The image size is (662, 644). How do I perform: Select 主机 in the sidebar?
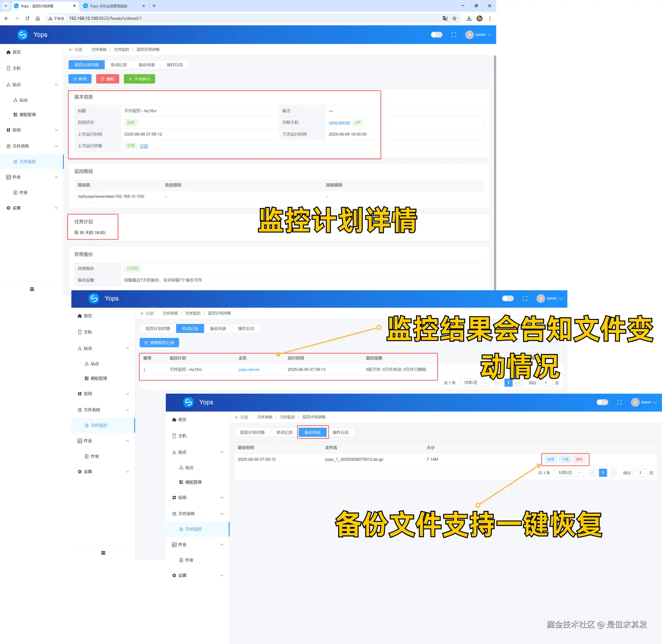(16, 68)
